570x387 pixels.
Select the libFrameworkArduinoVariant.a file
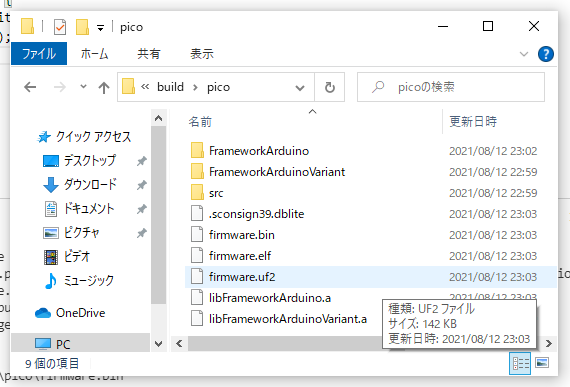(288, 319)
